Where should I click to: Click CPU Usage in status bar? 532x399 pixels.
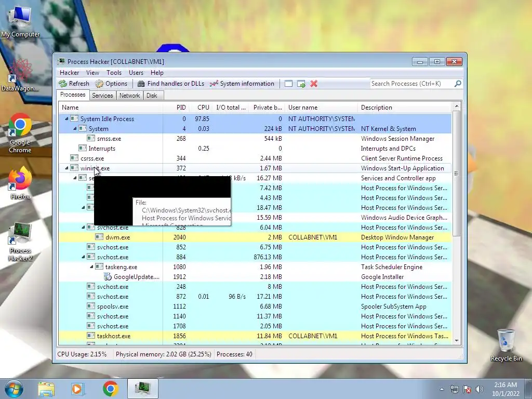pyautogui.click(x=82, y=354)
